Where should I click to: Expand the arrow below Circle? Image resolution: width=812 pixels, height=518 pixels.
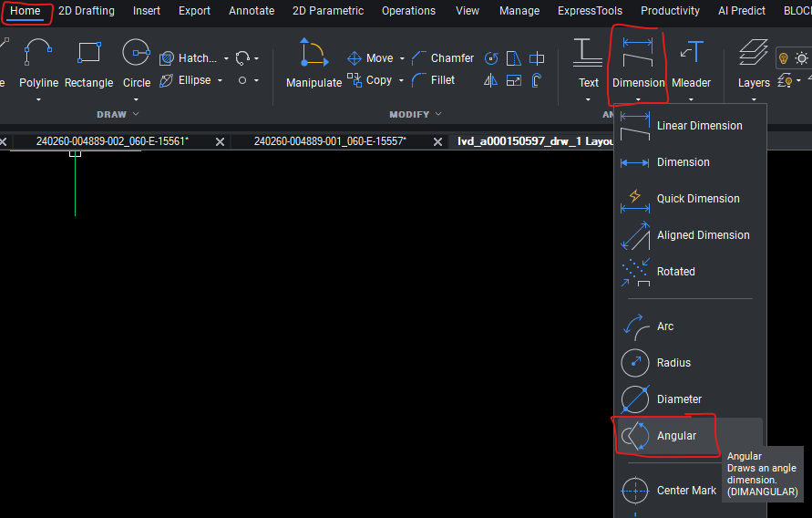pos(136,99)
